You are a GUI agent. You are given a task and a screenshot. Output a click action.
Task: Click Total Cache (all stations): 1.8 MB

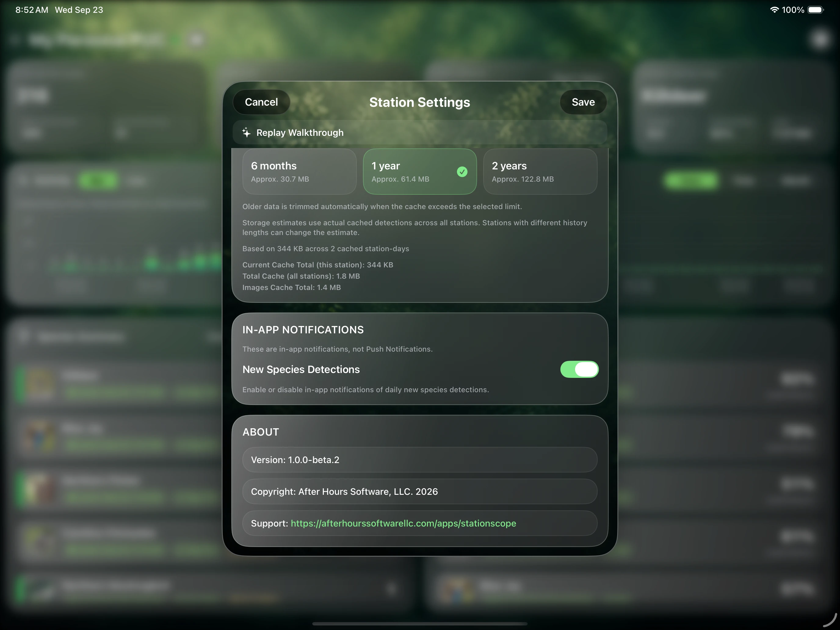click(x=301, y=276)
